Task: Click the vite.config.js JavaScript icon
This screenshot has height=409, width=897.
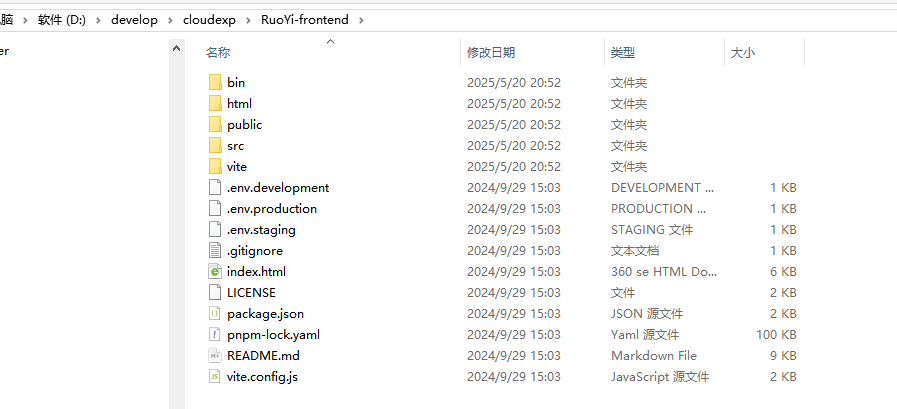Action: 215,377
